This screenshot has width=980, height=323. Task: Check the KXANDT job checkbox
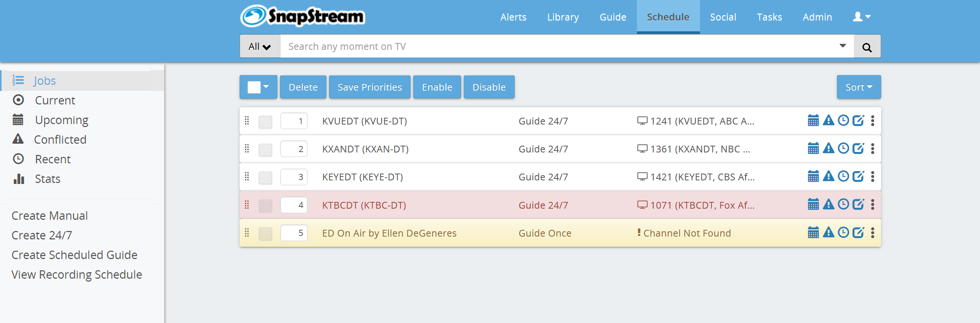click(x=265, y=149)
